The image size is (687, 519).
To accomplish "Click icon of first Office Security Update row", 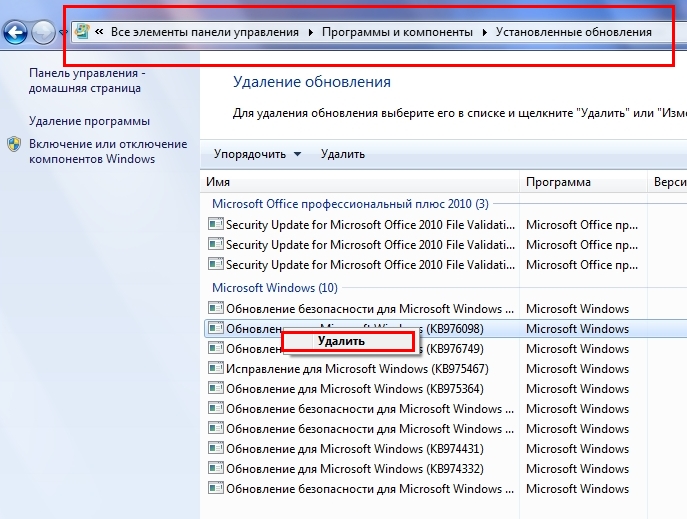I will 216,224.
